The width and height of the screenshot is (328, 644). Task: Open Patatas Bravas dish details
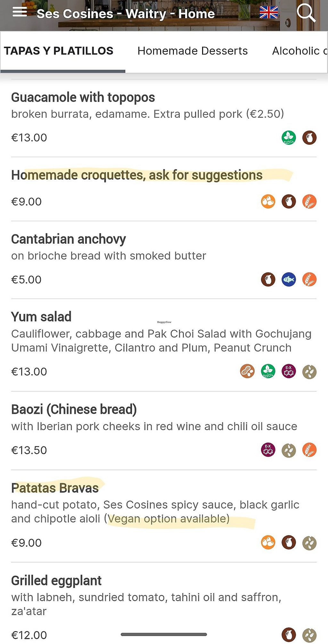coord(55,488)
